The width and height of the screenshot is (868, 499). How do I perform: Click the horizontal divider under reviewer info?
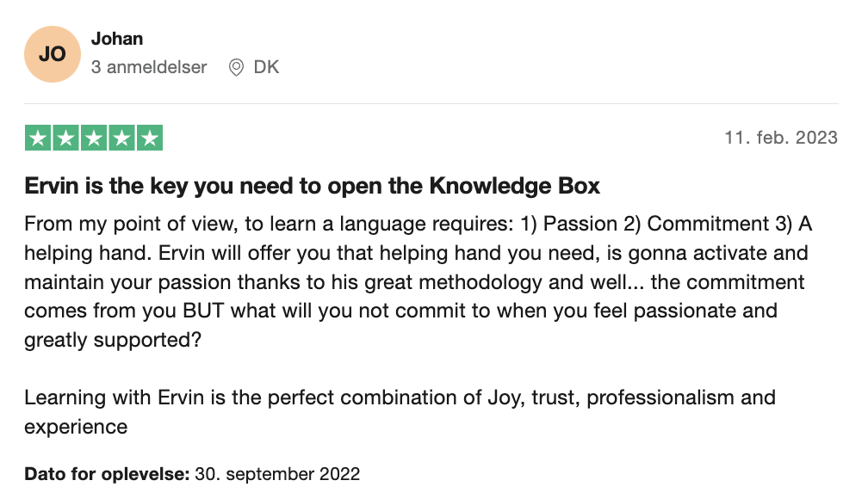431,103
